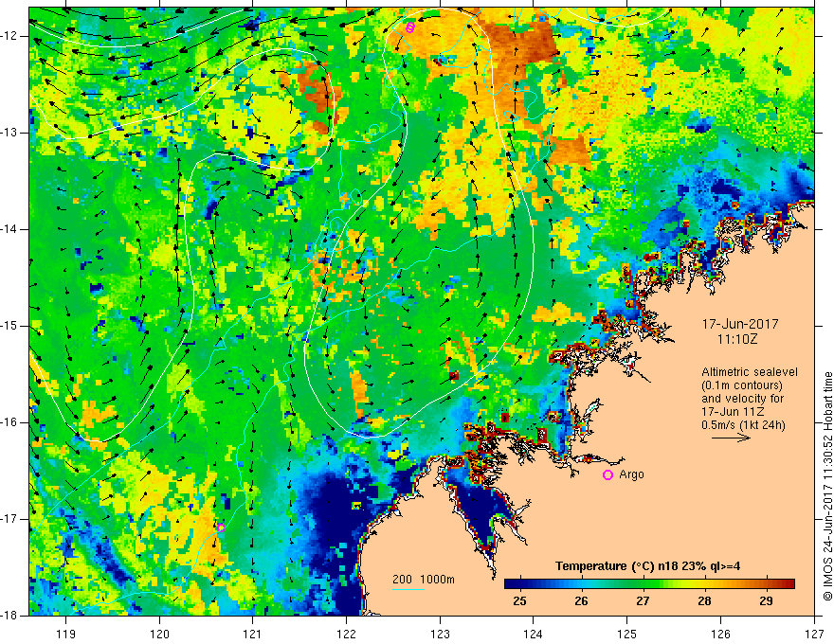
Task: Click the temperature color bar
Action: click(649, 584)
